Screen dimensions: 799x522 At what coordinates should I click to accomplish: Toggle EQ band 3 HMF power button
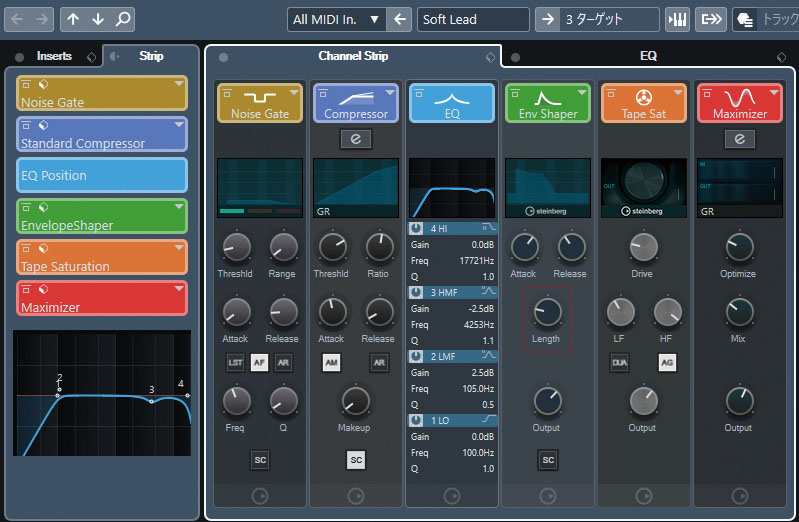coord(416,292)
